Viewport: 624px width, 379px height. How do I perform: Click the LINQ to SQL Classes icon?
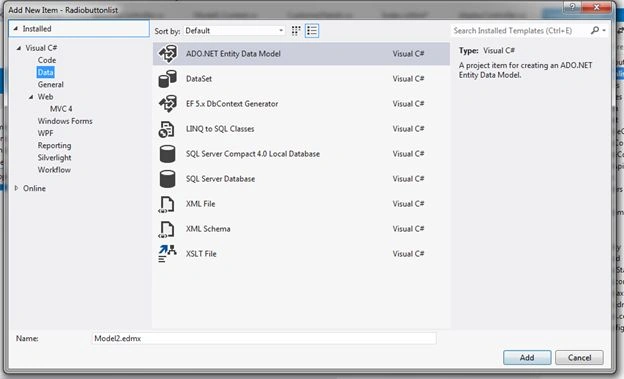(166, 129)
